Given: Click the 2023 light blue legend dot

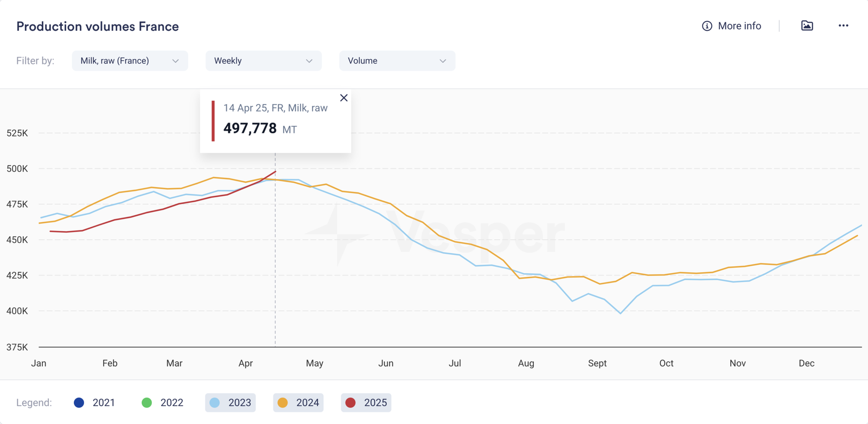Looking at the screenshot, I should click(x=215, y=402).
